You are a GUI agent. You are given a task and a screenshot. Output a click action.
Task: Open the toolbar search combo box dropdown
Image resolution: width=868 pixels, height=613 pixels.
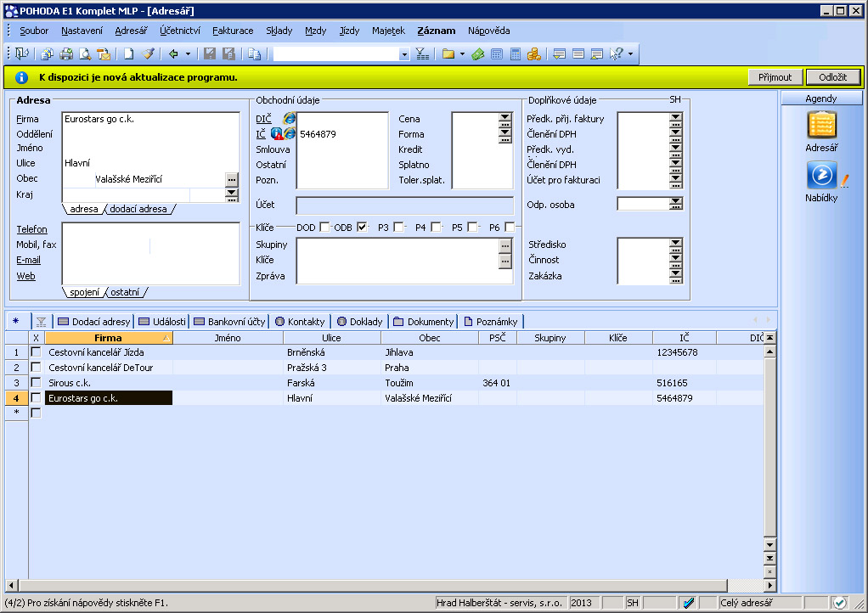coord(404,54)
